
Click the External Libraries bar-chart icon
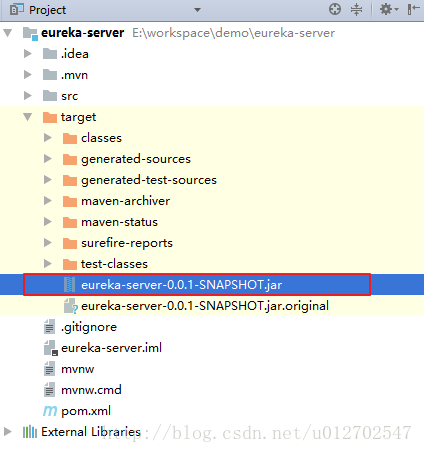pos(30,432)
